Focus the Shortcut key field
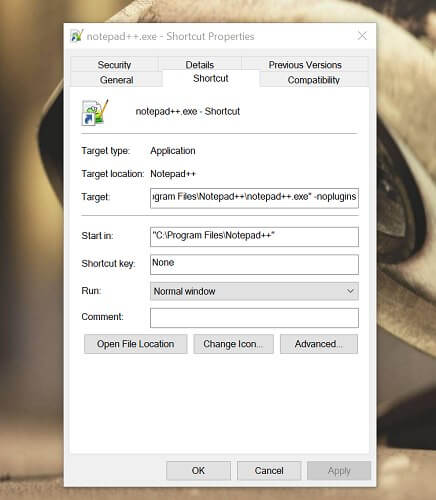Image resolution: width=436 pixels, height=500 pixels. [x=254, y=264]
